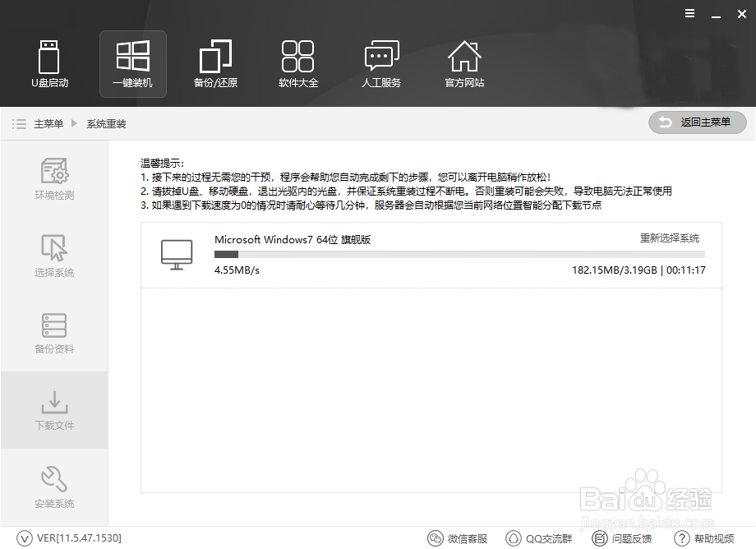The height and width of the screenshot is (549, 756).
Task: Click the 系统重装 breadcrumb item
Action: tap(106, 124)
